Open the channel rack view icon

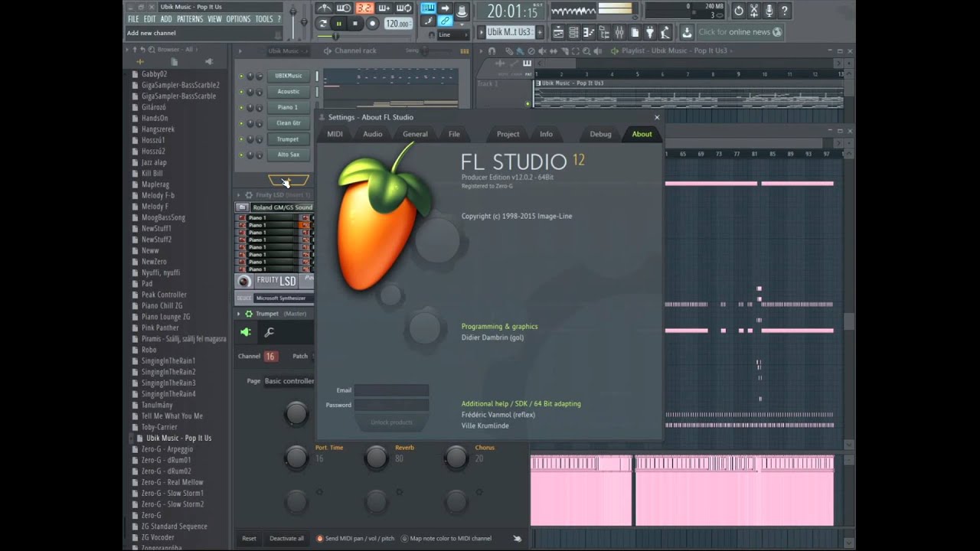pos(573,32)
